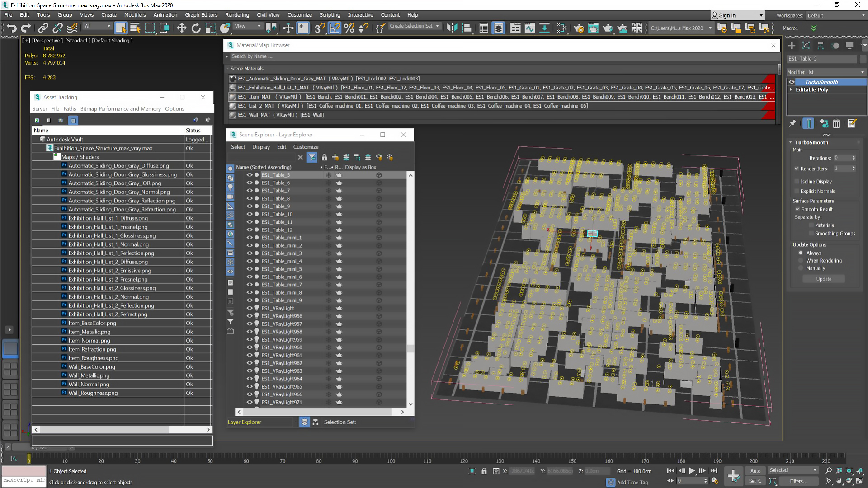Screen dimensions: 868x488
Task: Open Paths menu in Asset Tracking
Action: click(70, 109)
